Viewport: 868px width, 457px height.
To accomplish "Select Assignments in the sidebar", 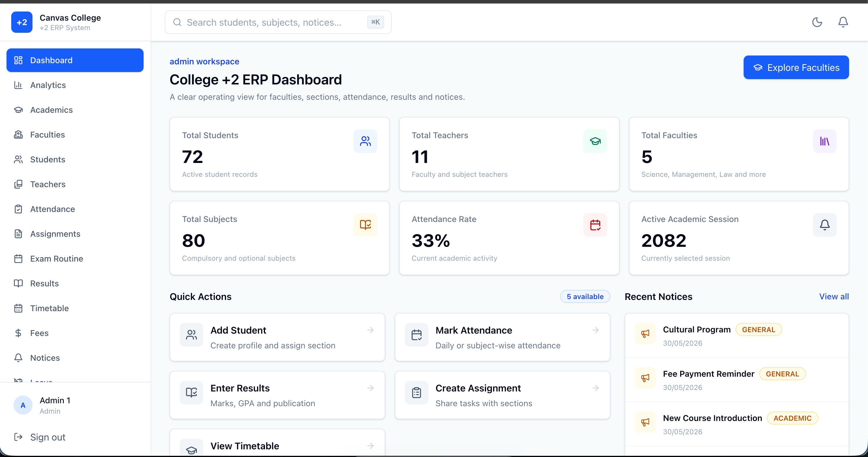I will tap(75, 234).
